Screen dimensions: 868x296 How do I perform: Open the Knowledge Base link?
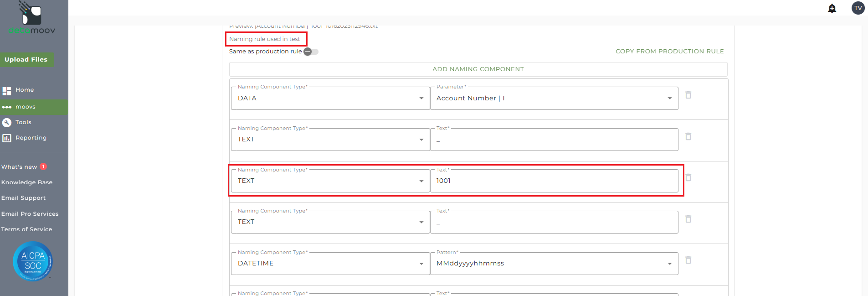point(27,182)
